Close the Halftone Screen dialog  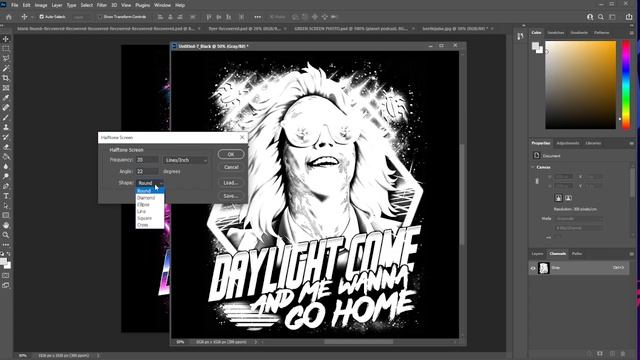(x=242, y=138)
